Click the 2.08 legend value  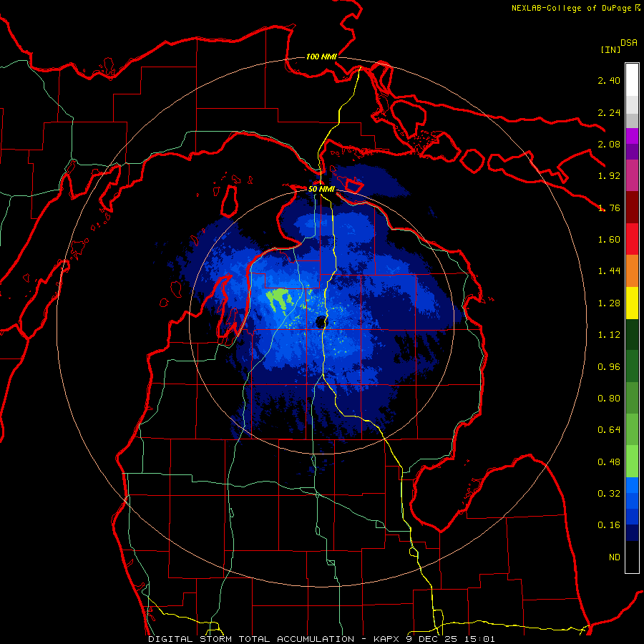(609, 144)
